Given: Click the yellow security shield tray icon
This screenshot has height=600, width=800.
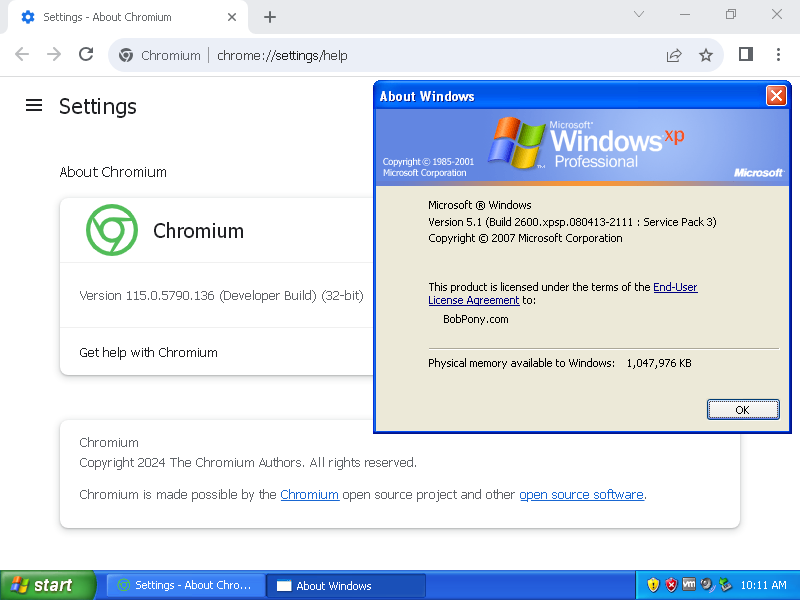Looking at the screenshot, I should [x=653, y=585].
